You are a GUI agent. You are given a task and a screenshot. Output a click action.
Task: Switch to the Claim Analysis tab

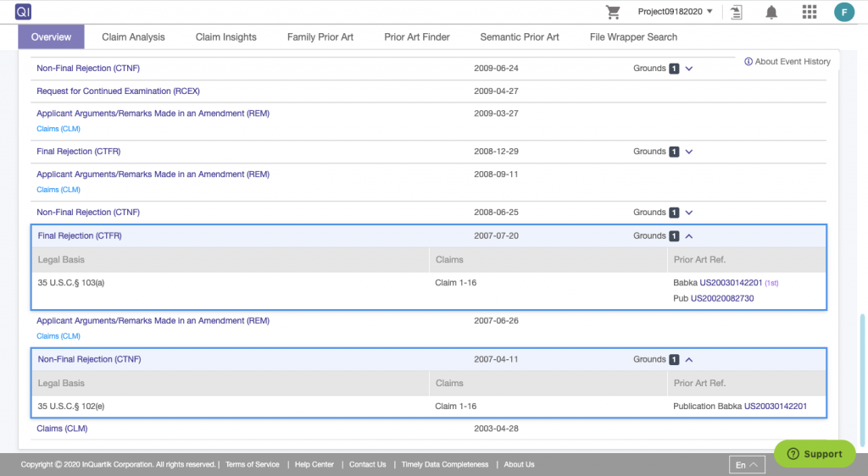coord(133,37)
